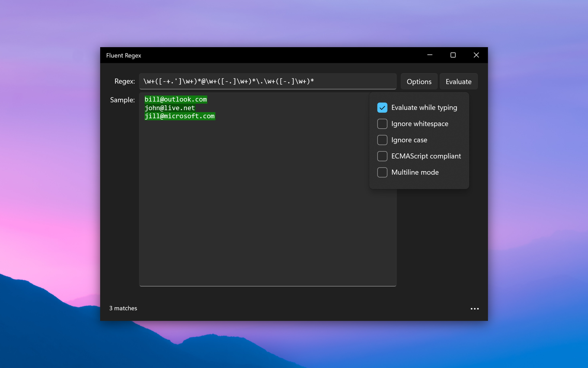Maximize the Fluent Regex window
Screen dimensions: 588x368
(453, 55)
